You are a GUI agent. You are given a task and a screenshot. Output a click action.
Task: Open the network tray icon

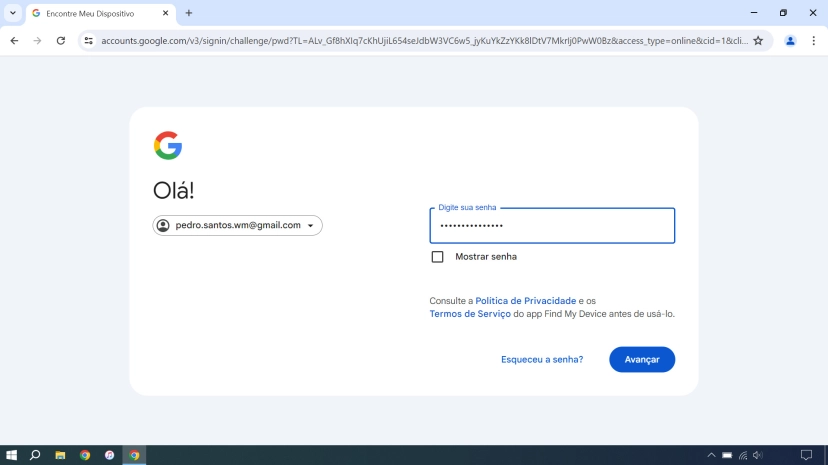(x=743, y=455)
